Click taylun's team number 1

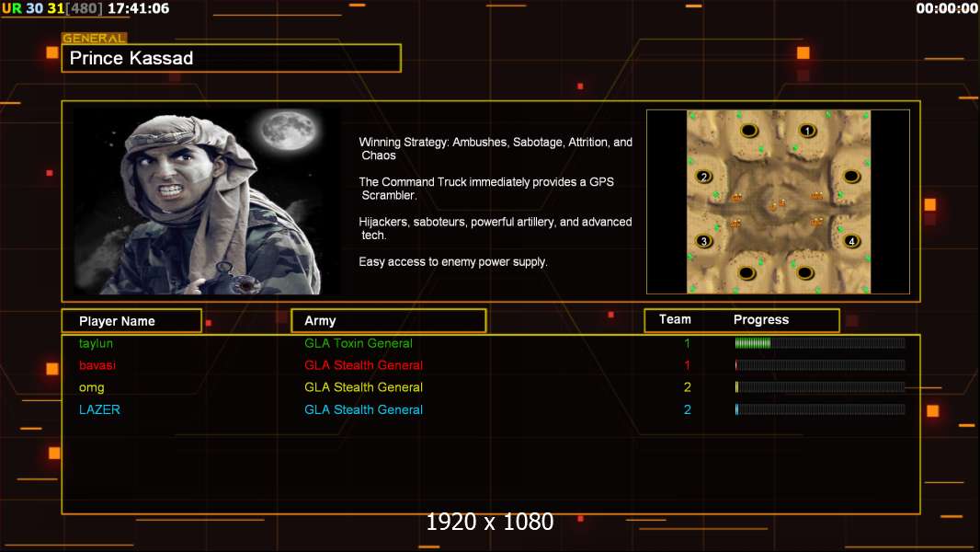(687, 343)
